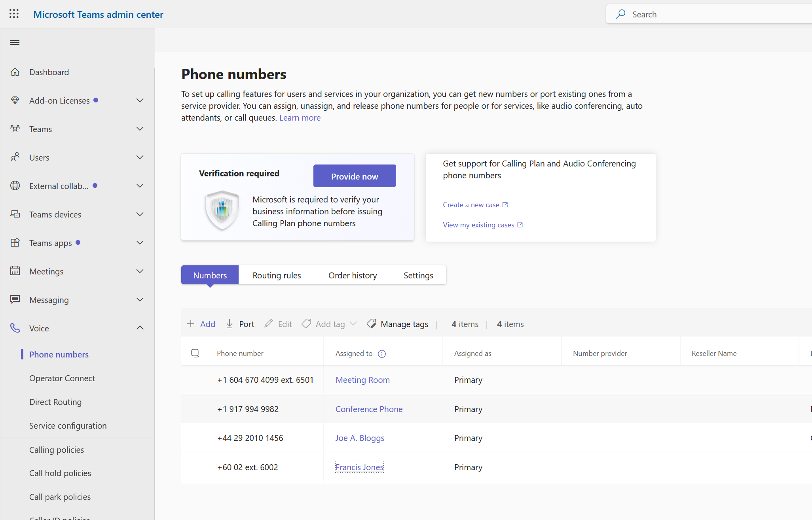
Task: Click external-link icon beside Create a new case
Action: tap(505, 205)
